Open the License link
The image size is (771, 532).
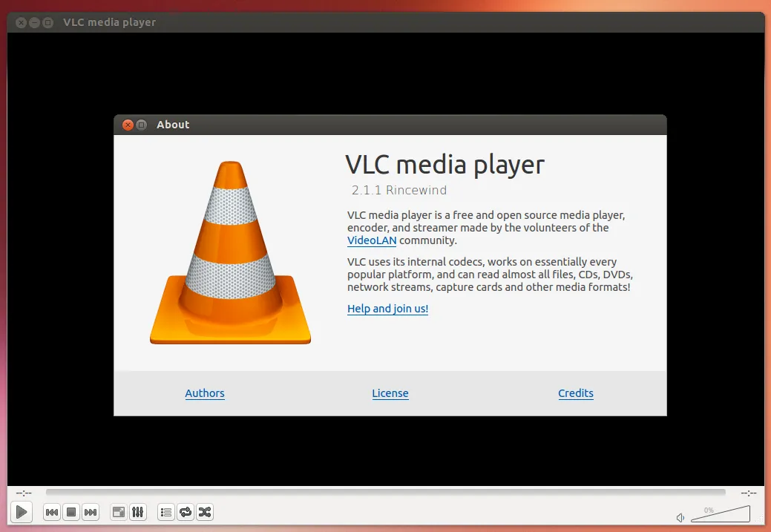(390, 393)
